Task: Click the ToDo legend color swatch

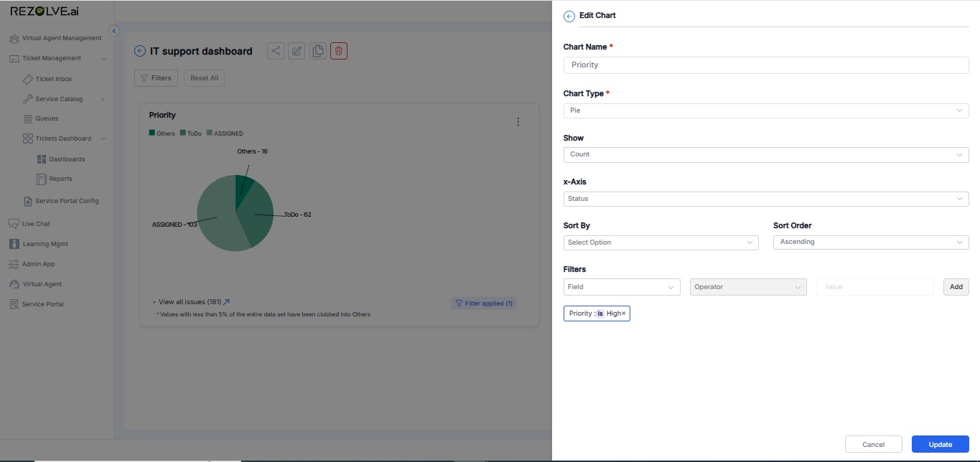Action: [183, 133]
